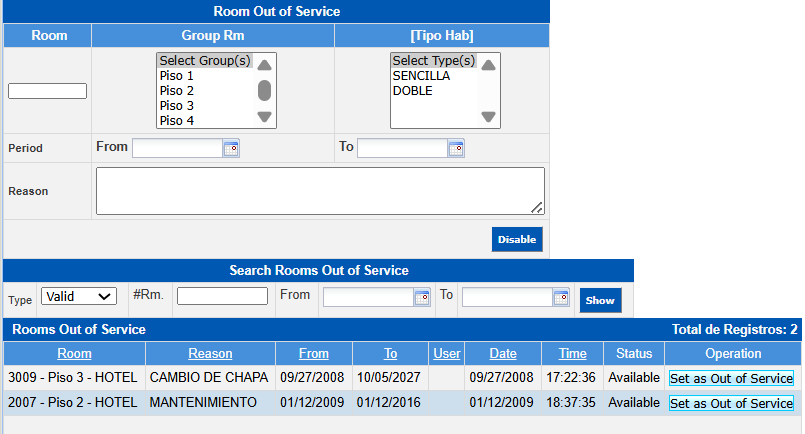Click into the Reason text area

pos(320,190)
